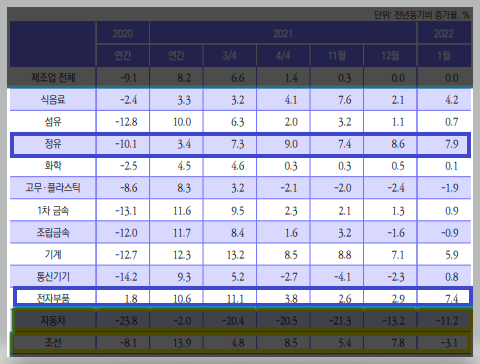The image size is (480, 364).
Task: Click 8.2 in the 제조업 전체 row
Action: pyautogui.click(x=184, y=78)
